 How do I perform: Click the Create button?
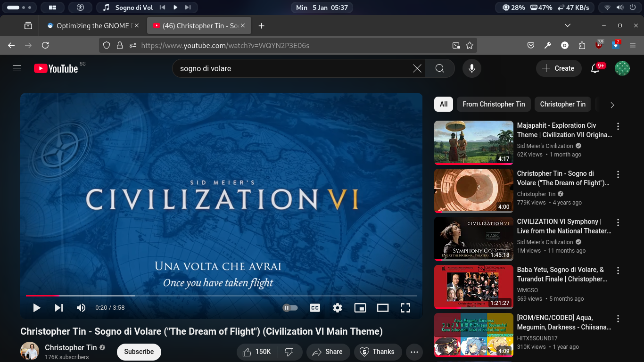point(558,68)
